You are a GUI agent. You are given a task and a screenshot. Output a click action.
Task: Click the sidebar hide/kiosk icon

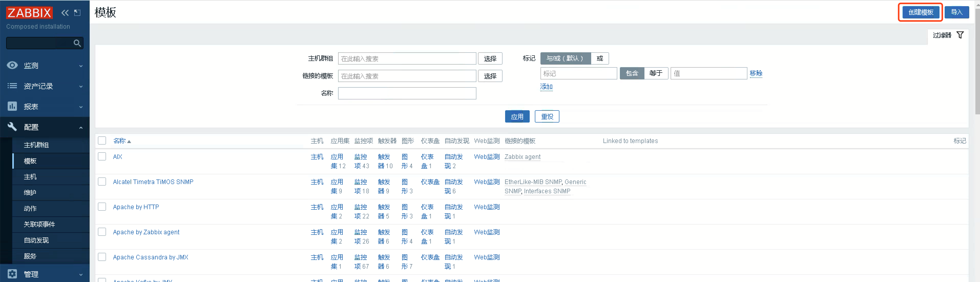(77, 13)
